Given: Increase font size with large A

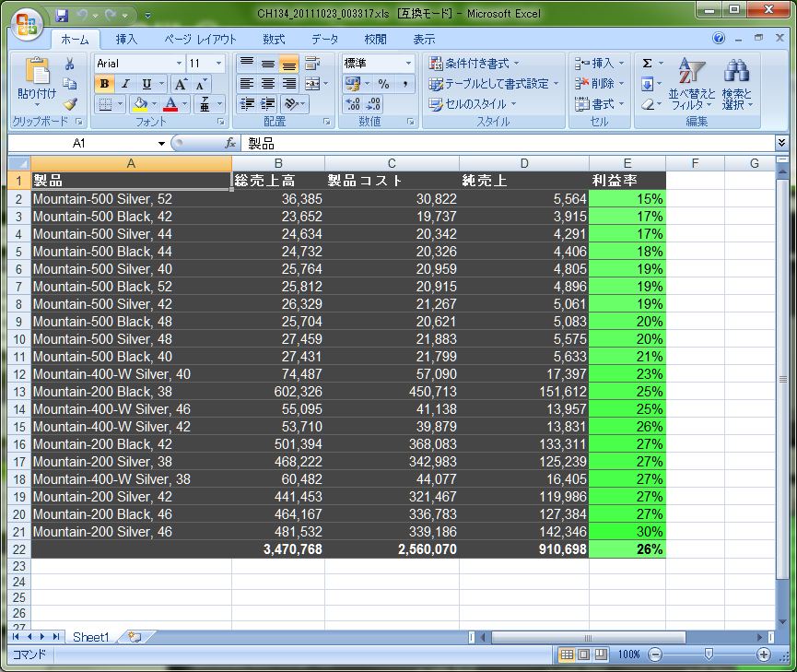Looking at the screenshot, I should click(x=181, y=84).
